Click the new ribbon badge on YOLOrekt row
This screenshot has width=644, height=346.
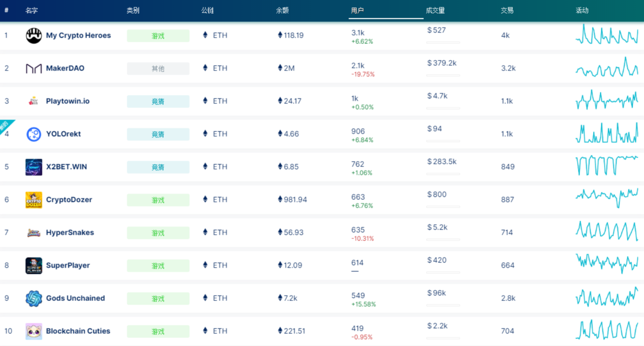point(6,126)
